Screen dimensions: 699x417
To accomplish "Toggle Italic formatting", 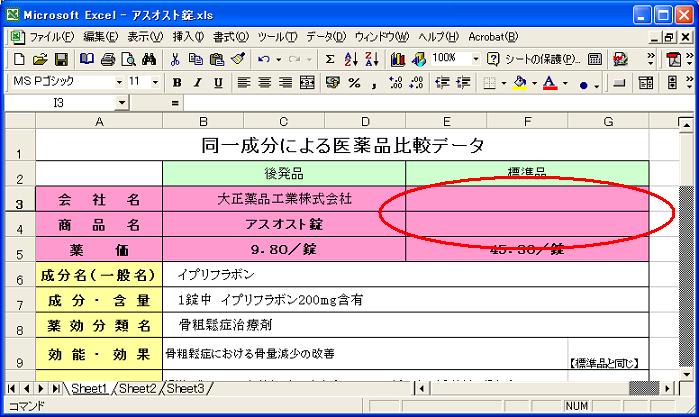I will tap(197, 83).
